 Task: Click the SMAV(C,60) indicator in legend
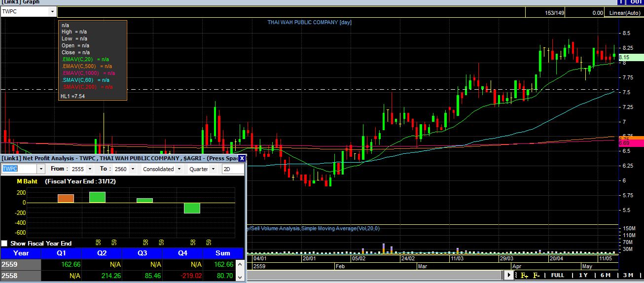85,80
